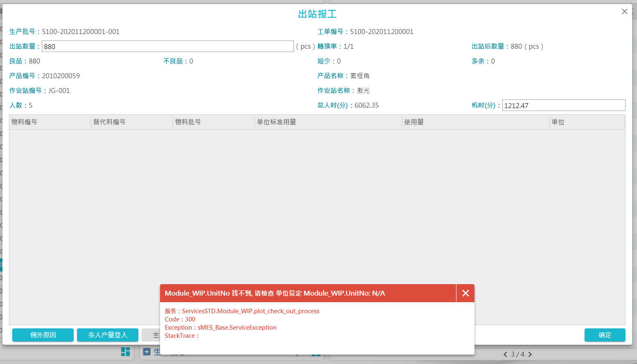Edit the 出站数量 quantity field

pos(168,46)
